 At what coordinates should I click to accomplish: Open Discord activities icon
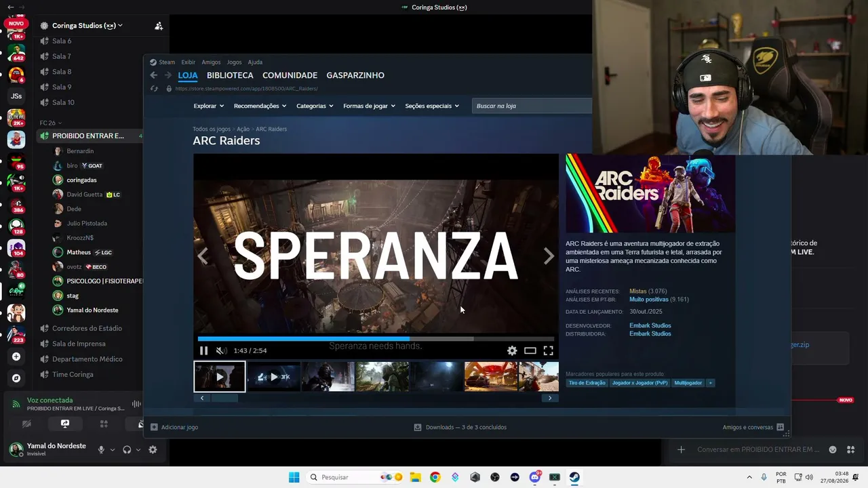coord(104,424)
